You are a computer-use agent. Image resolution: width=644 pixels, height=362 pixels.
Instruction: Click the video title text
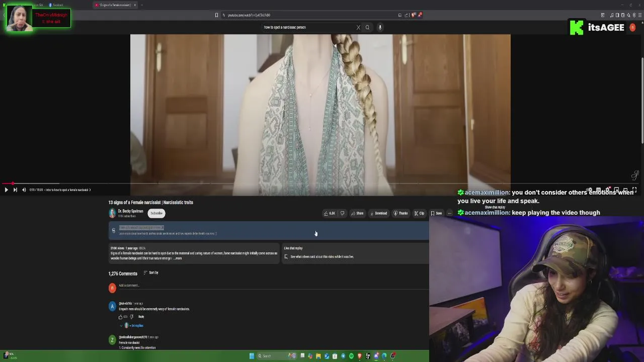(150, 203)
